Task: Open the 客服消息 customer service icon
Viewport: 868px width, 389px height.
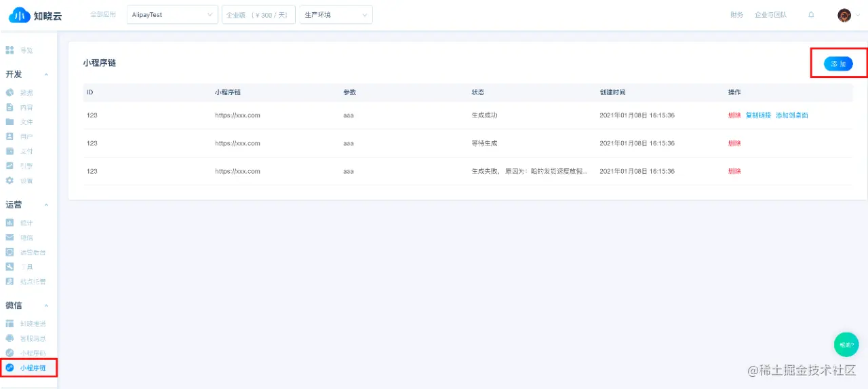Action: pyautogui.click(x=9, y=338)
